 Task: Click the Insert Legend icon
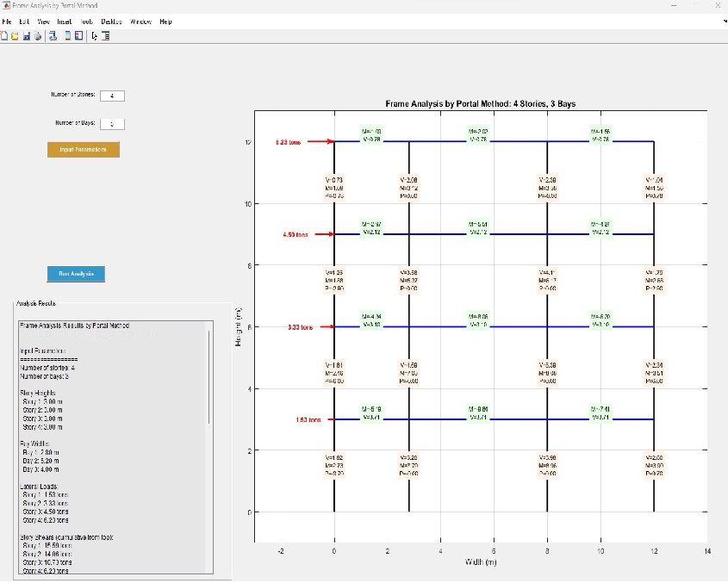tap(78, 36)
